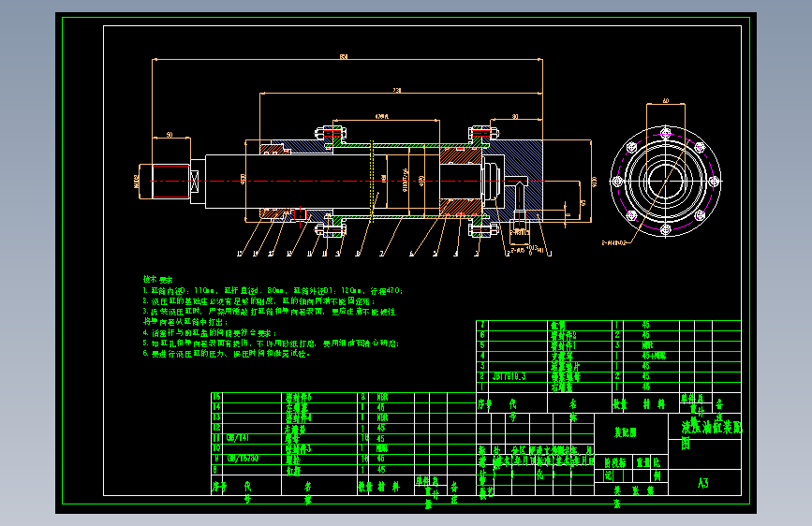This screenshot has height=526, width=812.
Task: Click the "60" dimension above flange view
Action: click(x=666, y=100)
